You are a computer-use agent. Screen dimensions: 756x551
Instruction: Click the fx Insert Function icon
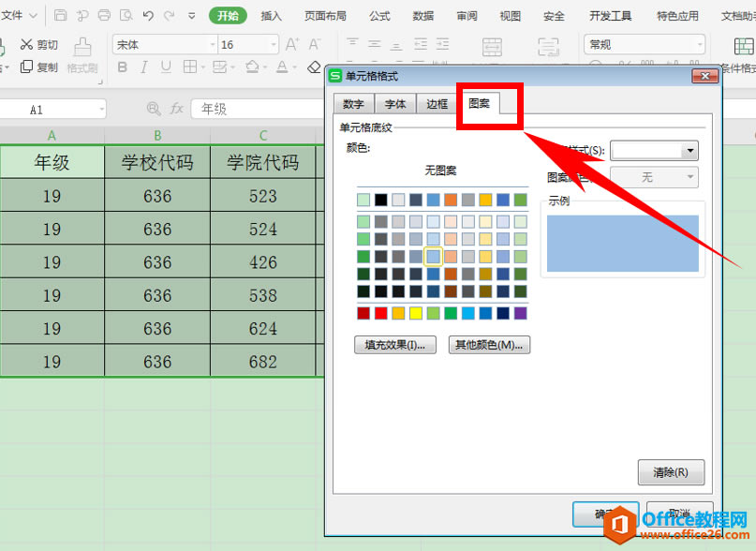click(x=177, y=109)
